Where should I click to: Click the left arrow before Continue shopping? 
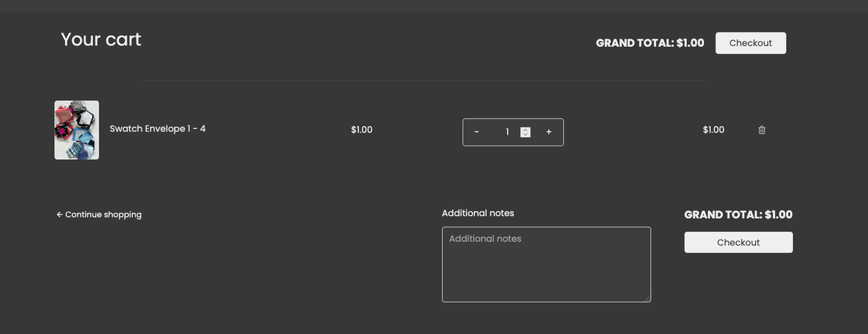tap(60, 215)
